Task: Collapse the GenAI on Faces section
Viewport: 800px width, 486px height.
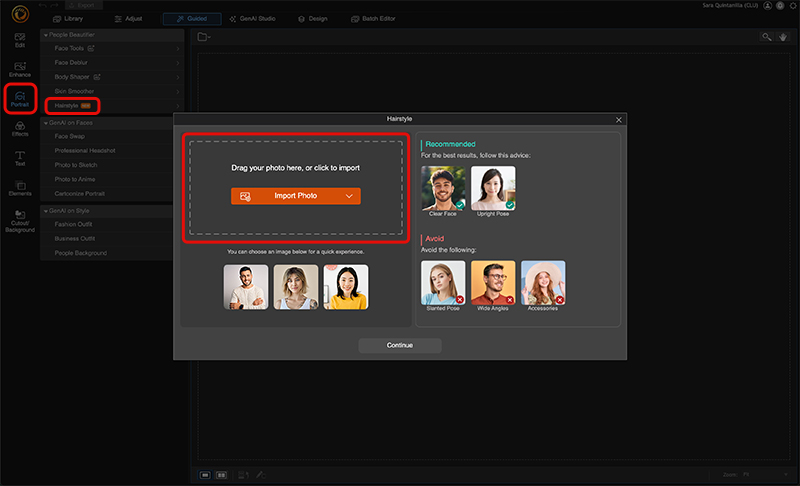Action: pyautogui.click(x=46, y=123)
